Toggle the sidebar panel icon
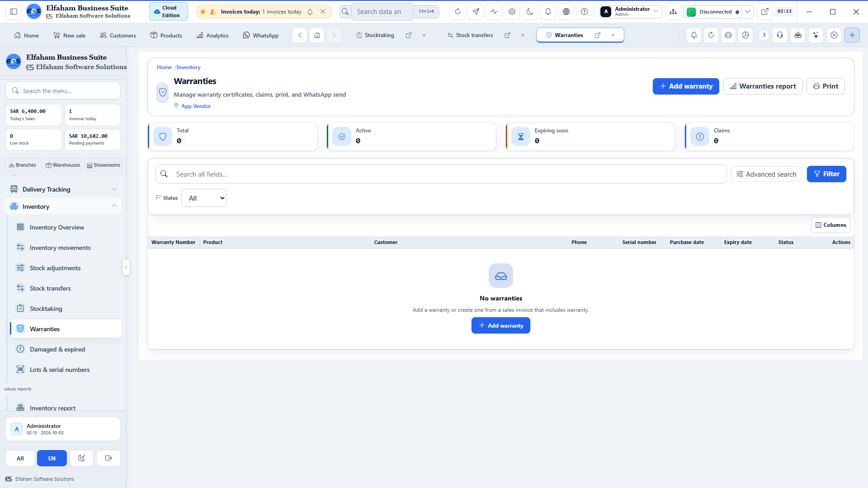This screenshot has height=488, width=868. (14, 12)
